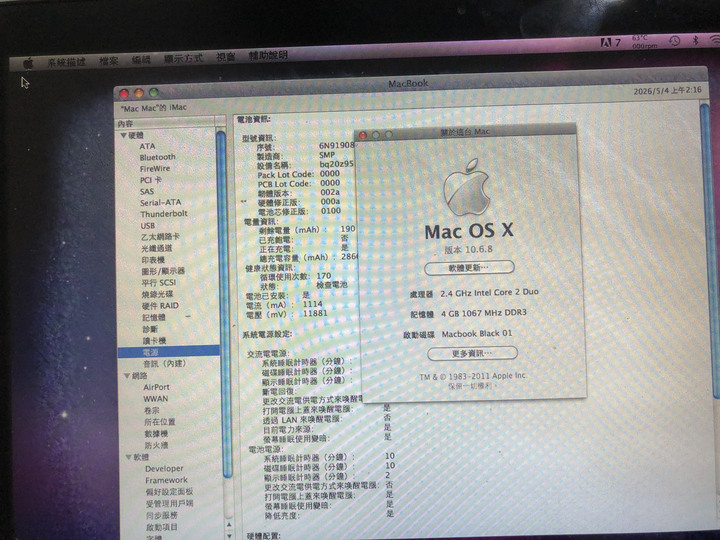Select Serial-ATA in the sidebar
The width and height of the screenshot is (720, 540).
click(x=161, y=202)
